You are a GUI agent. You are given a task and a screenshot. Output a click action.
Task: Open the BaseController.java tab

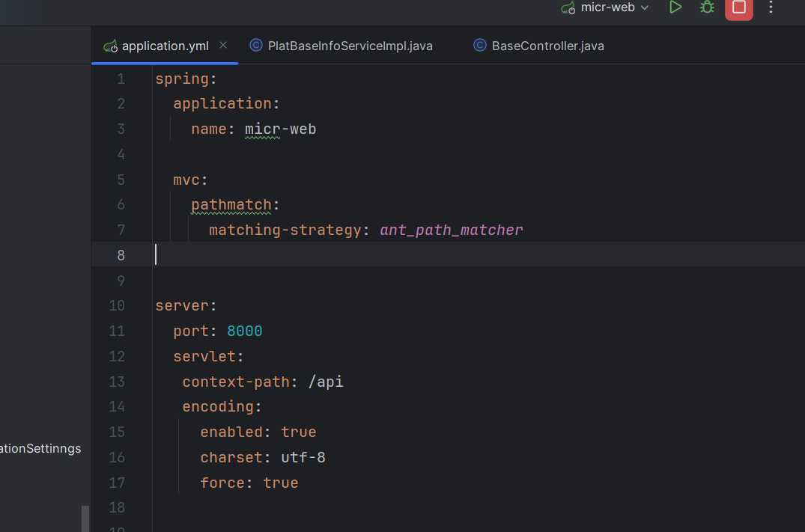548,46
